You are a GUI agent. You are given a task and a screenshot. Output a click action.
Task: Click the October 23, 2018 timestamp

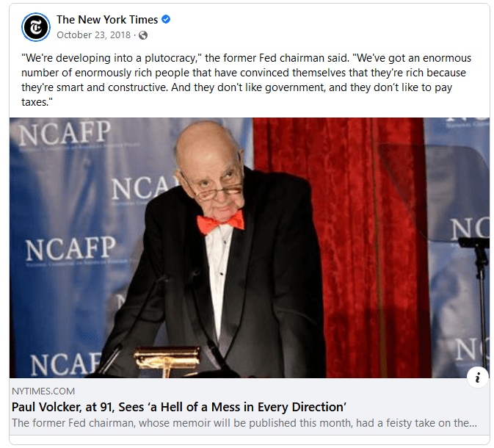pos(93,35)
